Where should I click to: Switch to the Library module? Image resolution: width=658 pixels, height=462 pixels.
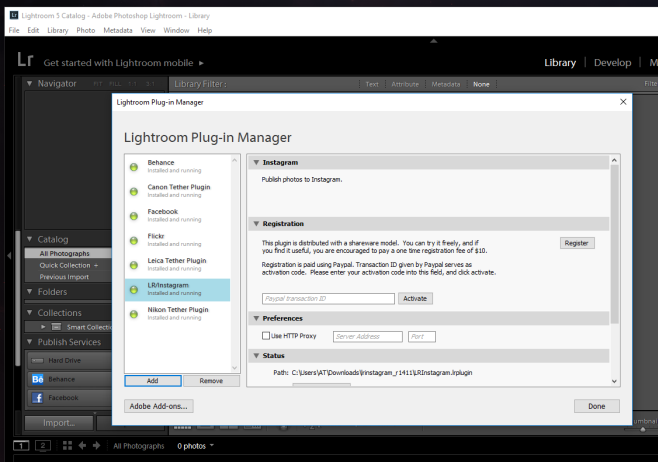[x=560, y=63]
